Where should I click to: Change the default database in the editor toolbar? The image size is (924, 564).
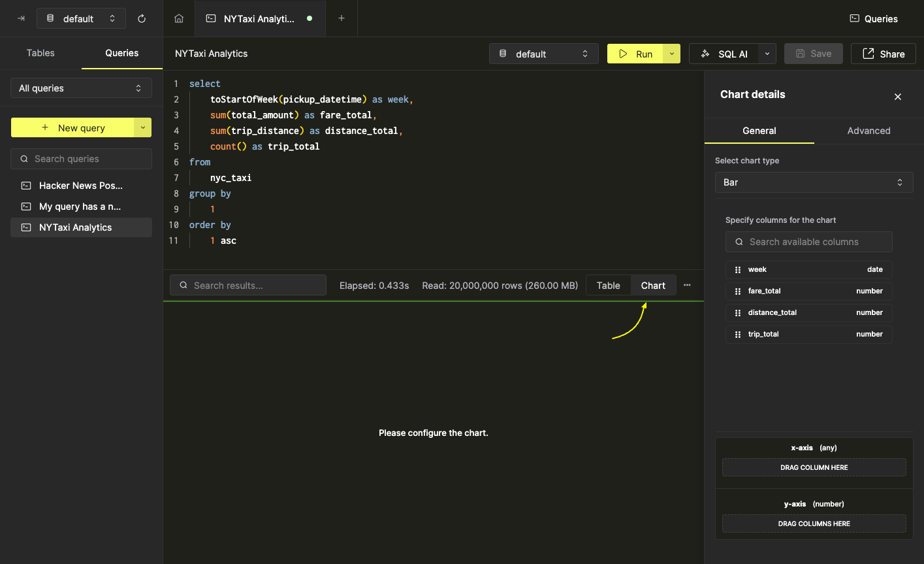[x=543, y=54]
